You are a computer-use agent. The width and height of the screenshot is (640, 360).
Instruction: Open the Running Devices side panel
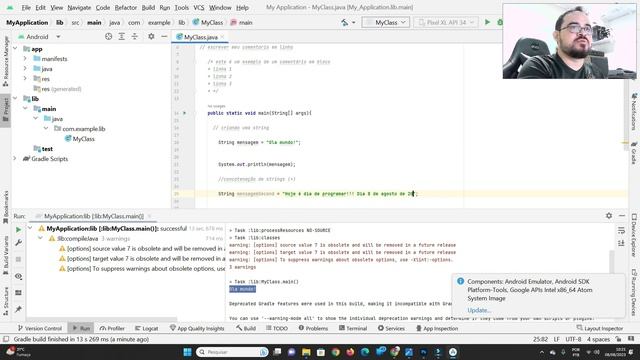click(634, 291)
